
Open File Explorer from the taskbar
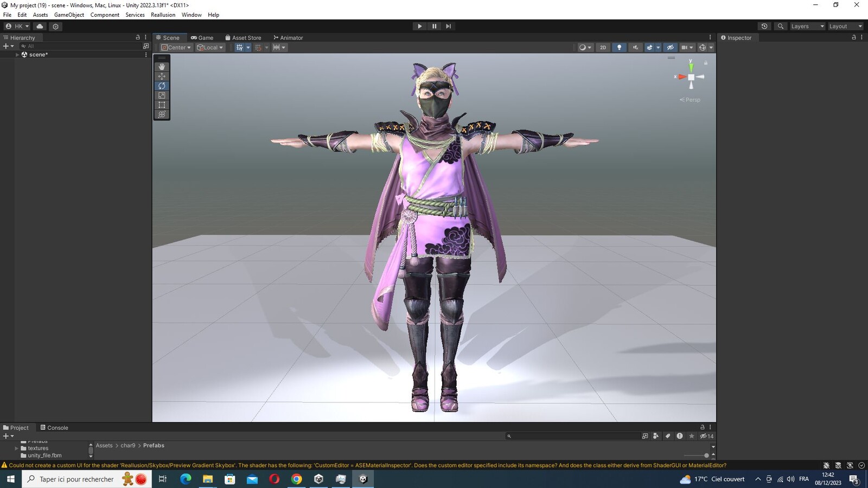click(208, 479)
